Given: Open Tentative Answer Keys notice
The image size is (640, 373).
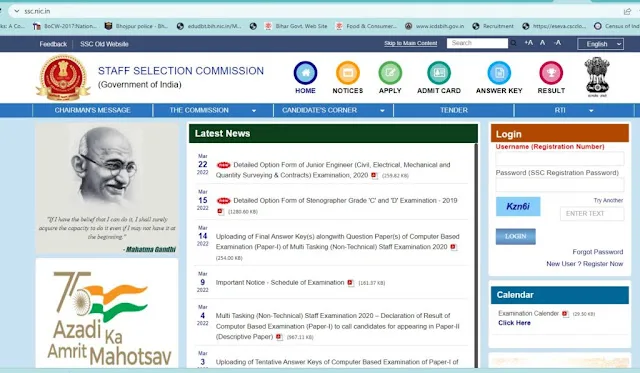Looking at the screenshot, I should coord(337,362).
